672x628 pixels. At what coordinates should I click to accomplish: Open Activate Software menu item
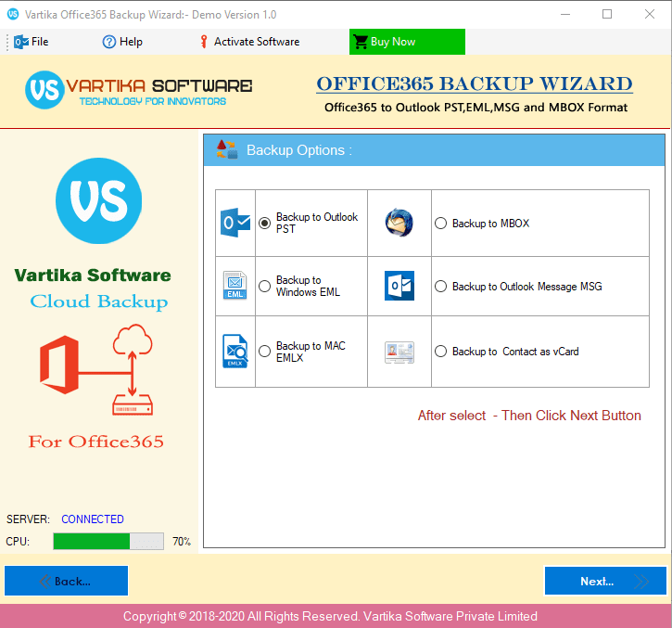tap(250, 42)
